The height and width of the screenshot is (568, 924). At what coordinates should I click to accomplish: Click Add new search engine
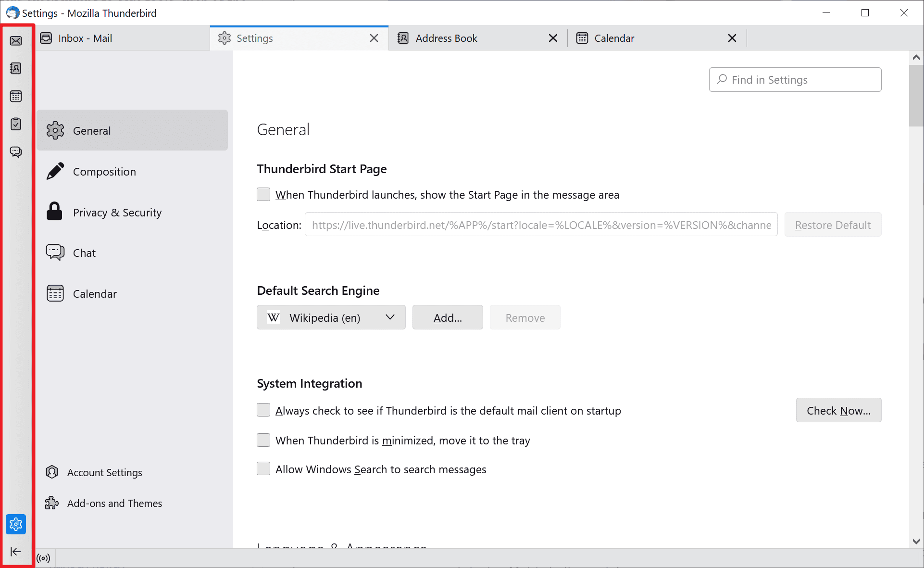click(x=448, y=318)
